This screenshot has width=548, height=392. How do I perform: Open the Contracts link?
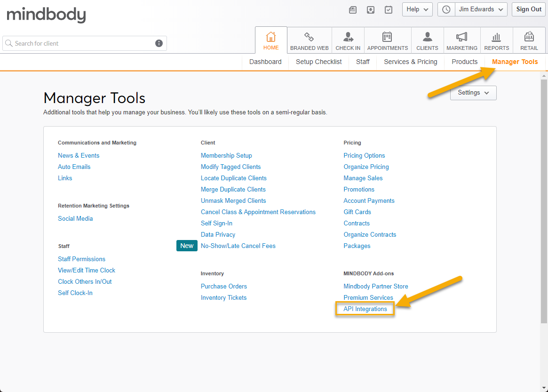tap(357, 223)
